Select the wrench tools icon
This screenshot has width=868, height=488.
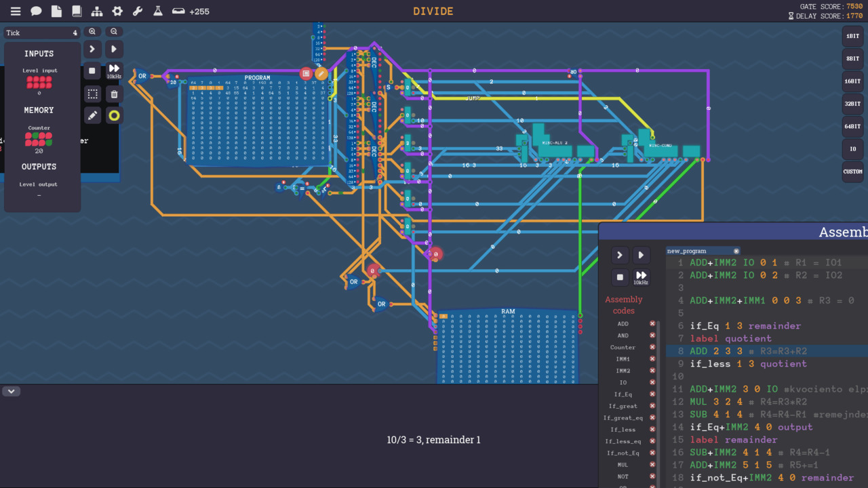coord(137,11)
